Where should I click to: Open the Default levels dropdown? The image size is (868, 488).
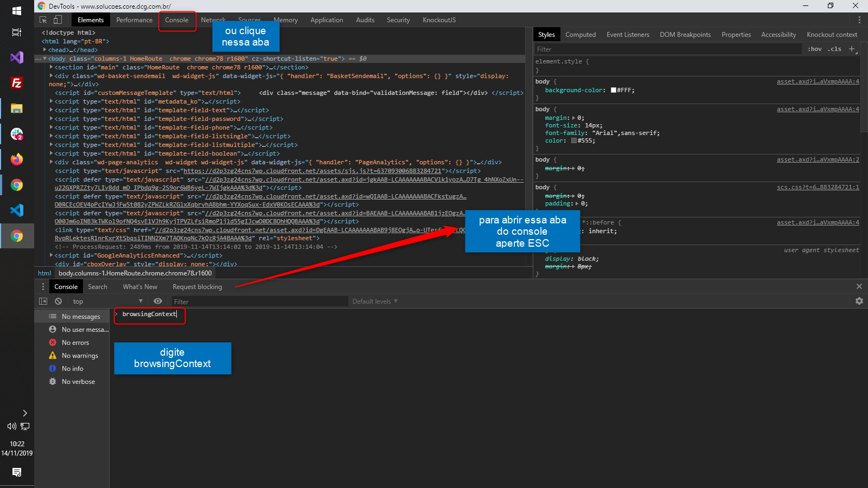click(x=375, y=301)
